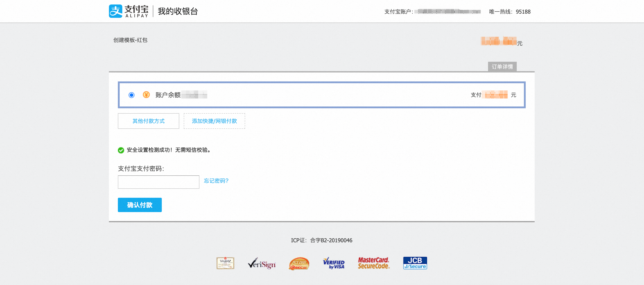Focus the 支付宝支付密码 input field
Image resolution: width=644 pixels, height=285 pixels.
(158, 182)
